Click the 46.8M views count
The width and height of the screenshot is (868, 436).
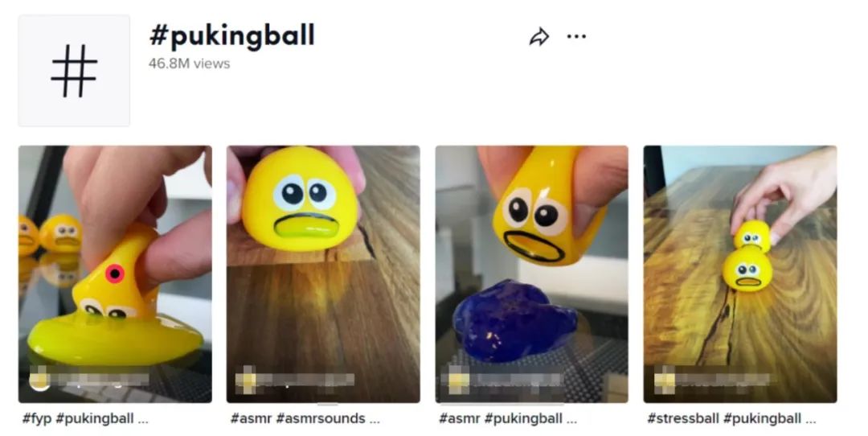[189, 64]
